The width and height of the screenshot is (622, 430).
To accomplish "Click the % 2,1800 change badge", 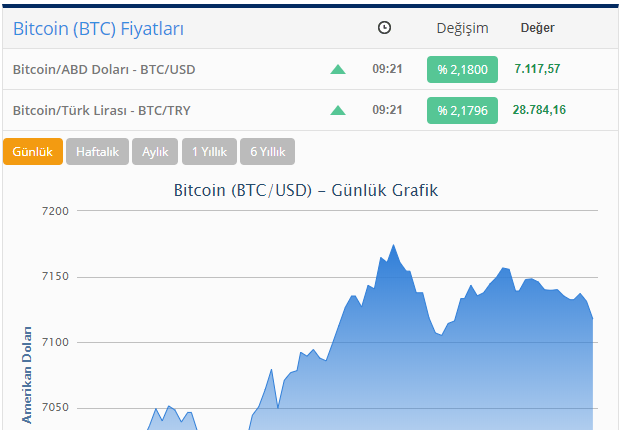I will pyautogui.click(x=463, y=69).
